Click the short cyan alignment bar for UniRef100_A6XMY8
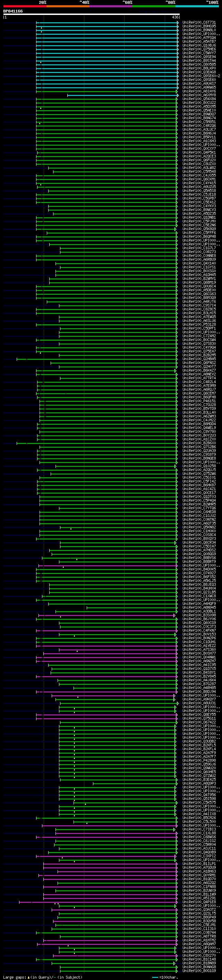222x980 pixels. pos(123,95)
